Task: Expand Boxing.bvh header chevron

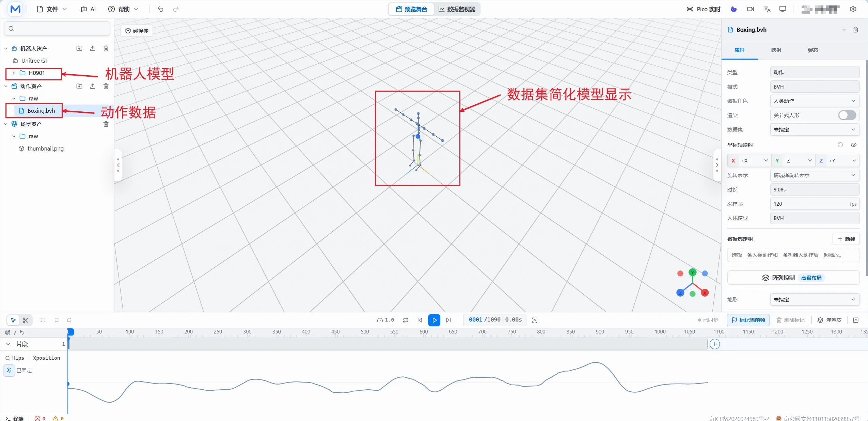Action: coord(844,30)
